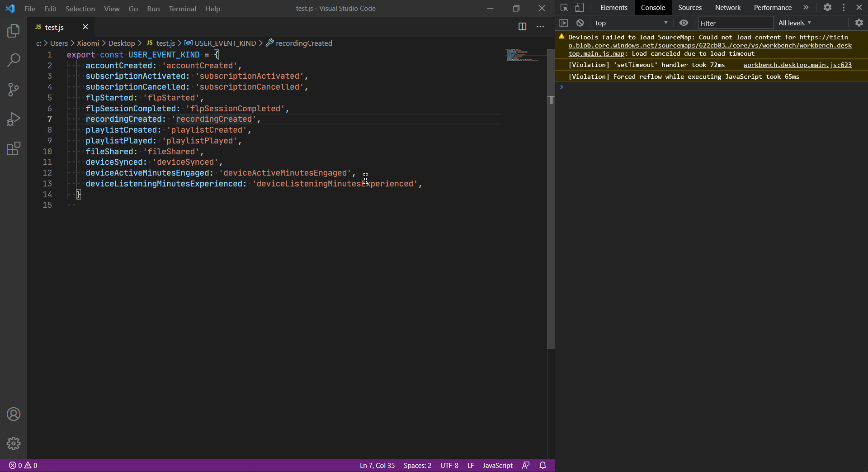This screenshot has width=868, height=472.
Task: Open the failed SourceMap URL link
Action: [x=710, y=45]
